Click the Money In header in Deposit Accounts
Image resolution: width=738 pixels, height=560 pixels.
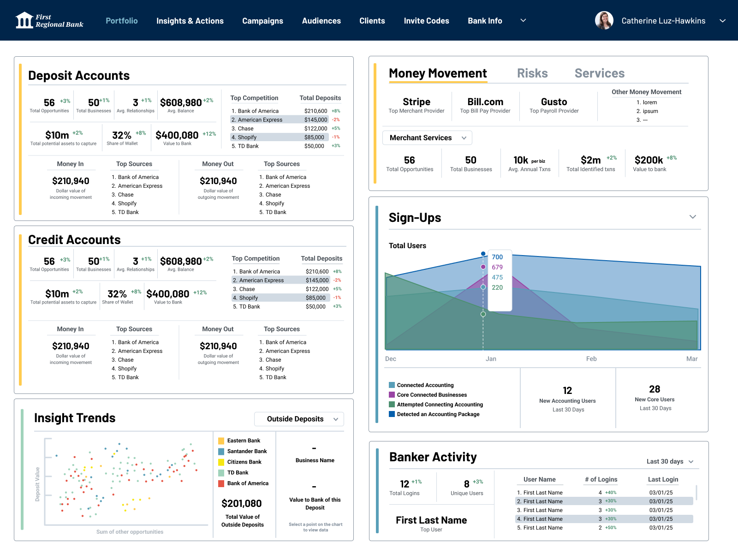tap(70, 164)
